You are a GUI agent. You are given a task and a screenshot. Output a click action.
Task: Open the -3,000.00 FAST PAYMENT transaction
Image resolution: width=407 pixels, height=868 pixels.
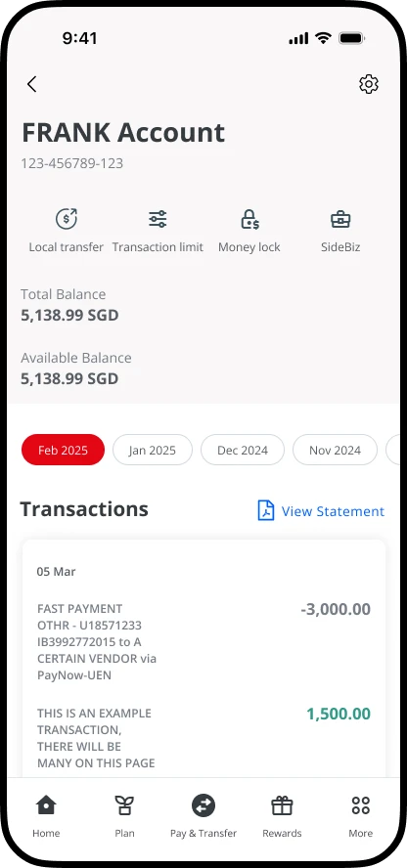(203, 641)
